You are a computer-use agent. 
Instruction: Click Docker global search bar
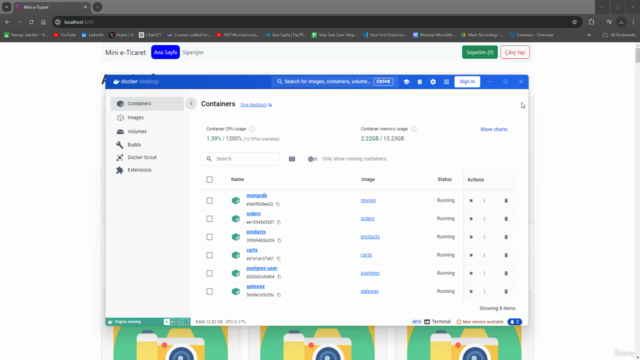tap(334, 82)
